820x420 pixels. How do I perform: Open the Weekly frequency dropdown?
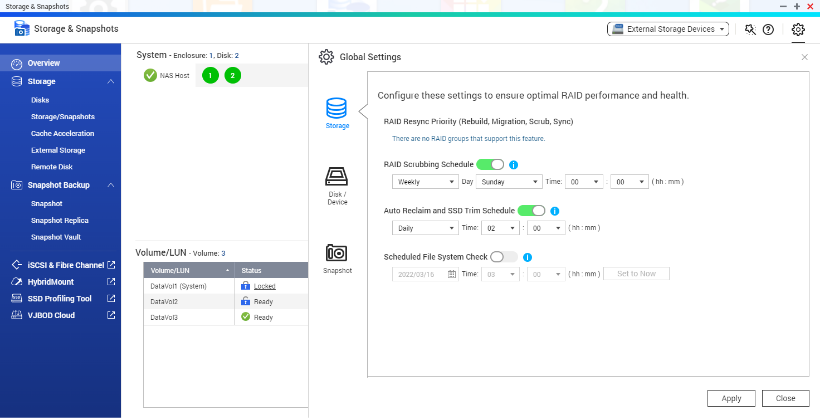[424, 182]
